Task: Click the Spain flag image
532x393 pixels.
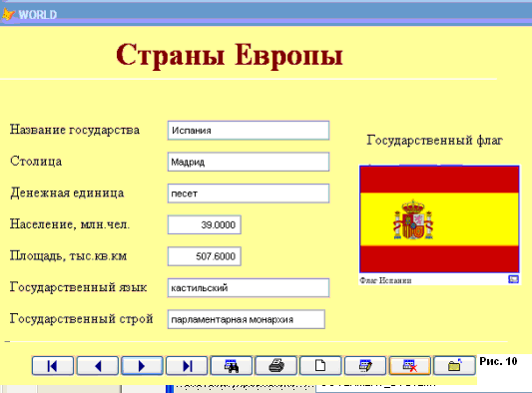Action: (x=439, y=219)
